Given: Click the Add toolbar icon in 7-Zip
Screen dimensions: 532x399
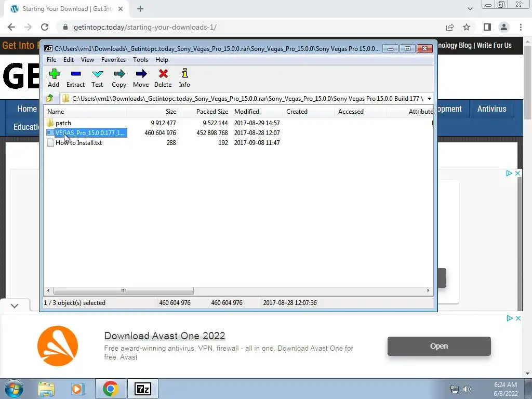Looking at the screenshot, I should point(54,78).
